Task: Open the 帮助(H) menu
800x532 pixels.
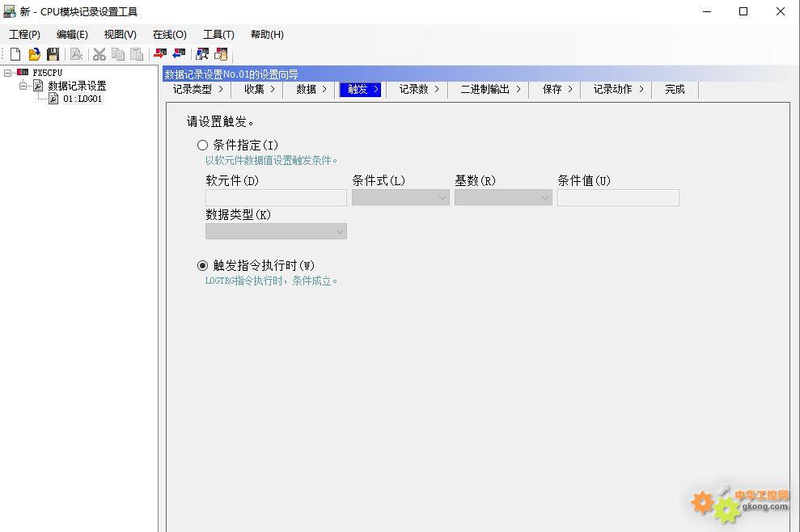Action: pyautogui.click(x=267, y=35)
